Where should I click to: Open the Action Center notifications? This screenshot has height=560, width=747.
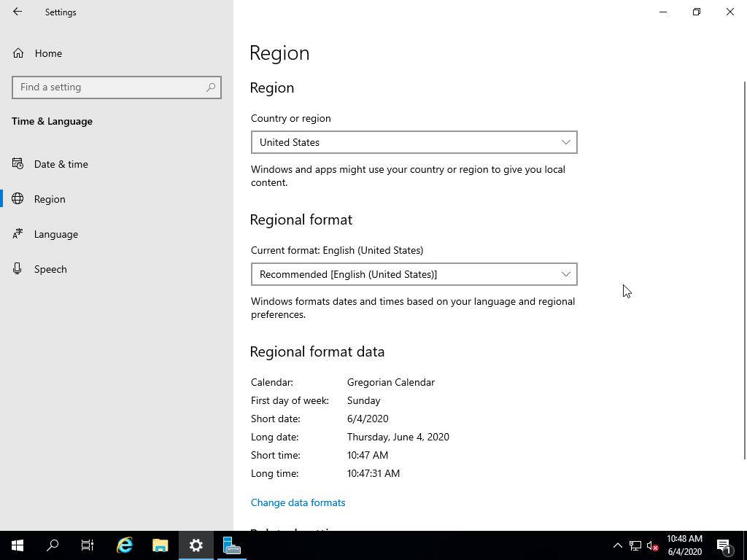coord(724,545)
